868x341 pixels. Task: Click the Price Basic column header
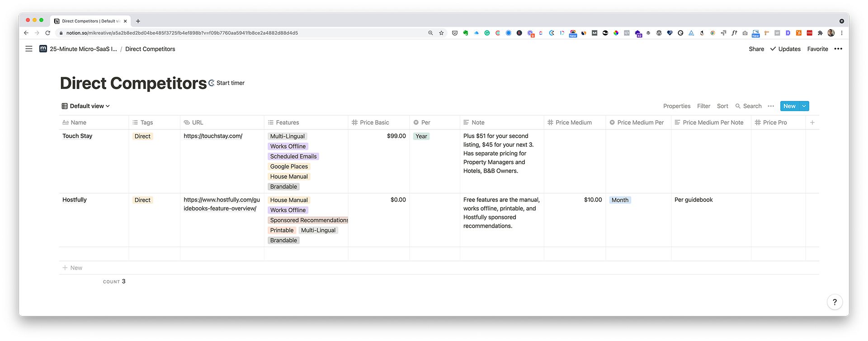(379, 122)
